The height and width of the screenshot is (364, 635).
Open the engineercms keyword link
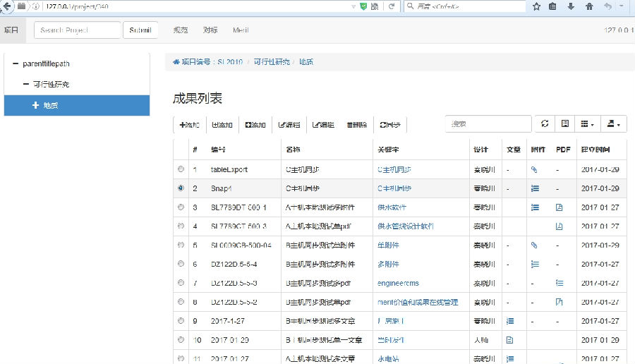[x=398, y=283]
